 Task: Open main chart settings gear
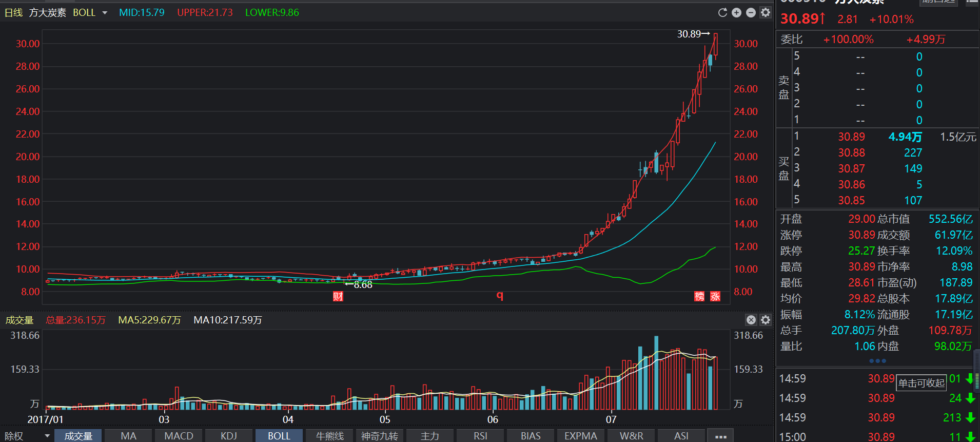(766, 13)
